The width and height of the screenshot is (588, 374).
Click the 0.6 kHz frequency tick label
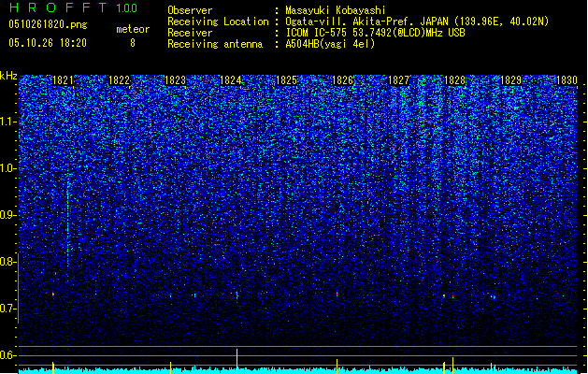click(8, 355)
